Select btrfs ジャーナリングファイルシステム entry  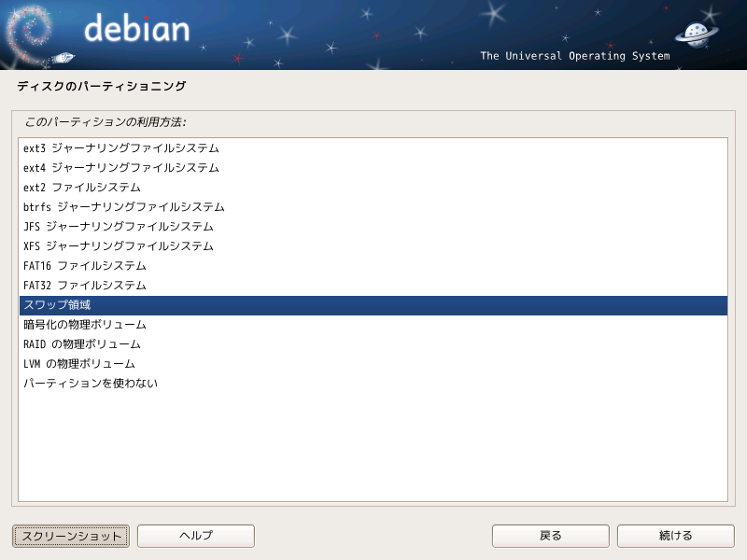click(x=373, y=207)
